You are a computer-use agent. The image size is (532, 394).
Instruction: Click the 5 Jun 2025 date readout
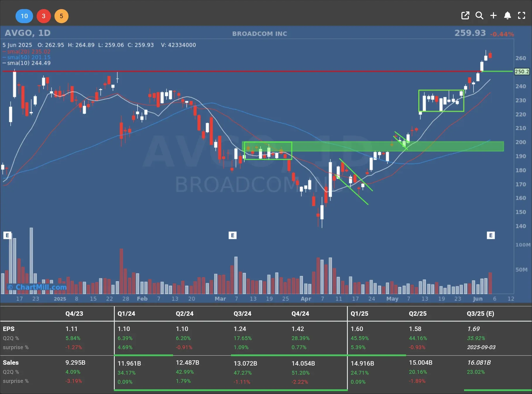click(17, 45)
